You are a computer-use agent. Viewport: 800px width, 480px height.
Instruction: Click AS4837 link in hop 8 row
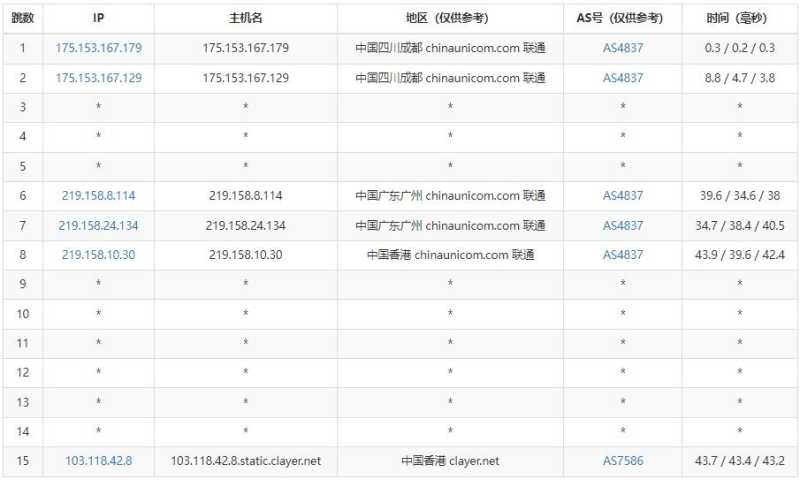[623, 255]
